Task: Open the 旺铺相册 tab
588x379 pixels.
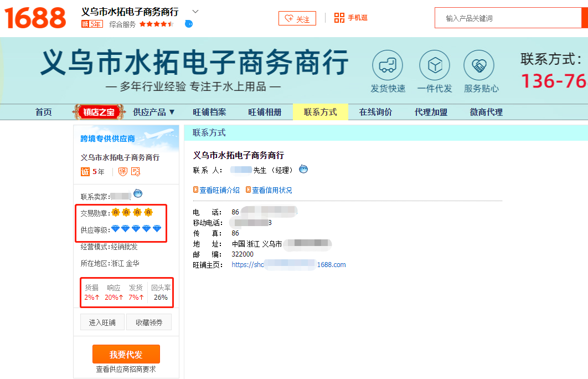Action: 265,112
